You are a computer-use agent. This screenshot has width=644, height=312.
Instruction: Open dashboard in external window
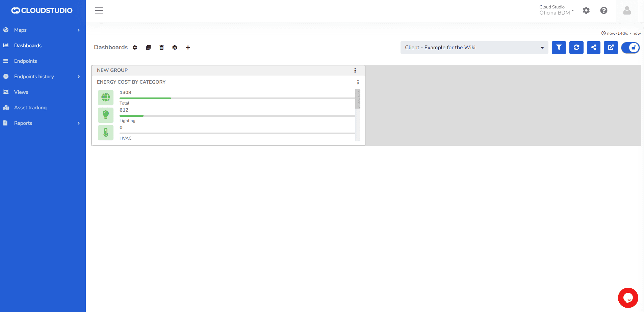point(611,48)
